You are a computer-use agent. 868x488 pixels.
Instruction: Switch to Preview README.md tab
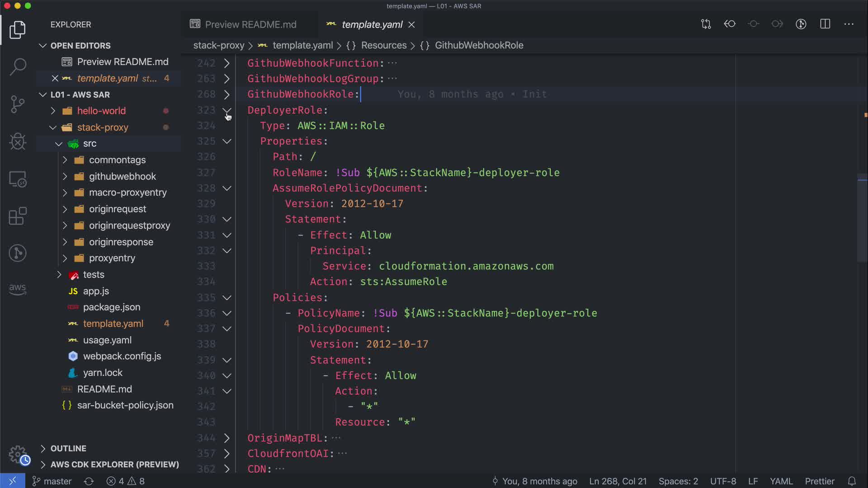click(250, 24)
